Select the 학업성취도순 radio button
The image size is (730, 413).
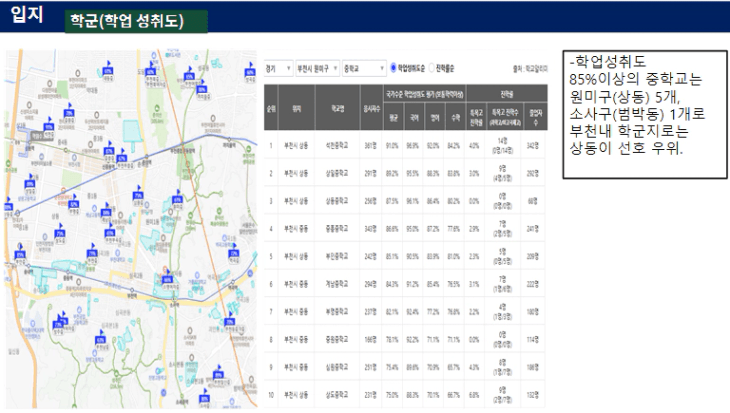(393, 68)
